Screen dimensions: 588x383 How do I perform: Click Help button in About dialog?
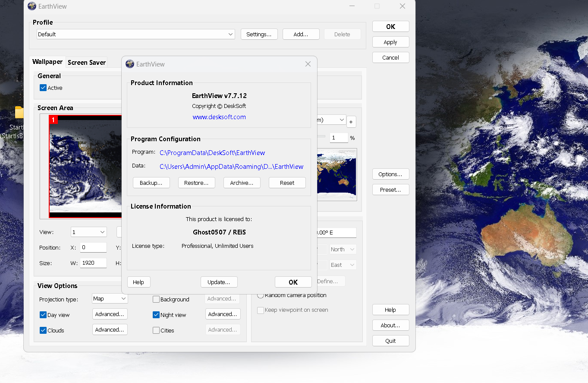pos(138,282)
